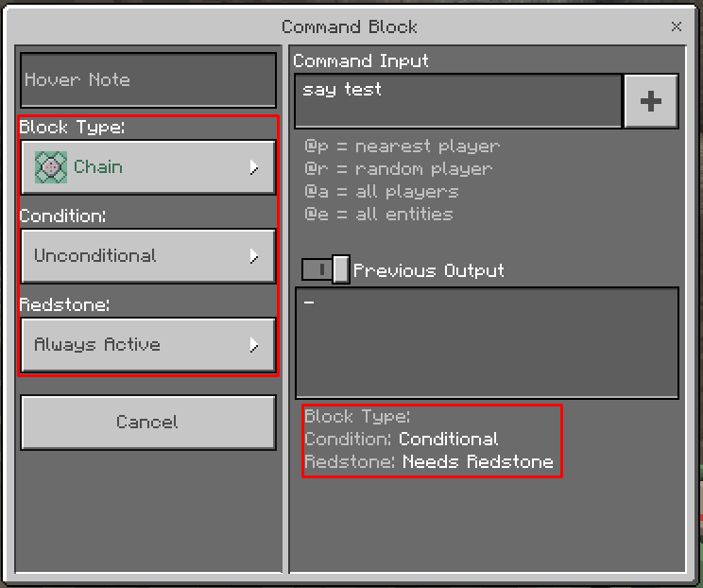Click inside the previous output text box
Screen dimensions: 703x588
click(x=487, y=343)
